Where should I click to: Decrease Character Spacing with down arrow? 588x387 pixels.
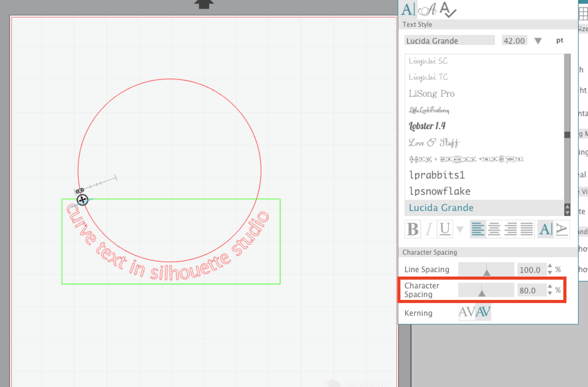(550, 293)
